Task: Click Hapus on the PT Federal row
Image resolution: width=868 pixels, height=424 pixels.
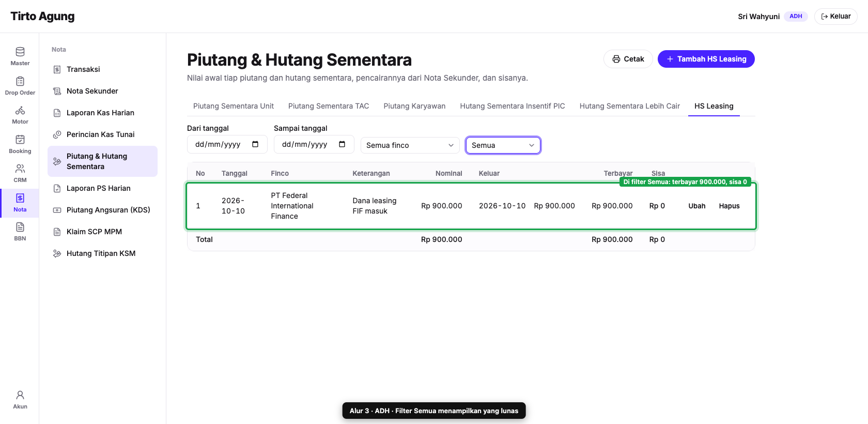Action: [x=730, y=206]
